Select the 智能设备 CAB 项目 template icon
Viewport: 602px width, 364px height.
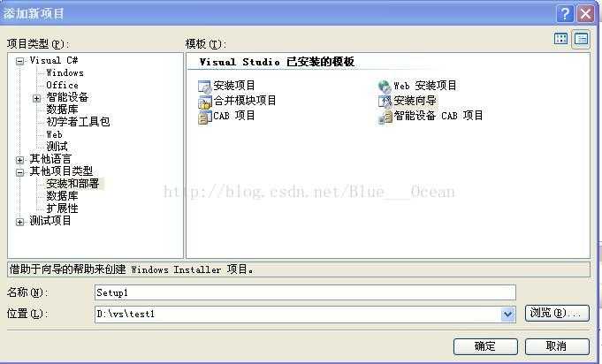[385, 117]
